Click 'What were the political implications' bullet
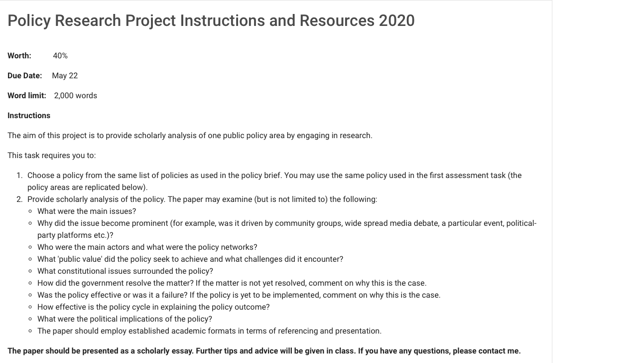Screen dimensions: 644x363 pyautogui.click(x=125, y=319)
